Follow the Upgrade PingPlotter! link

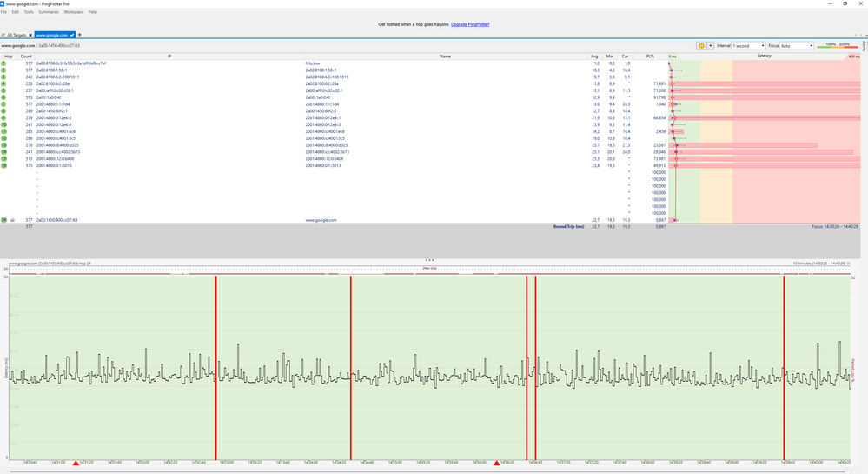click(470, 24)
